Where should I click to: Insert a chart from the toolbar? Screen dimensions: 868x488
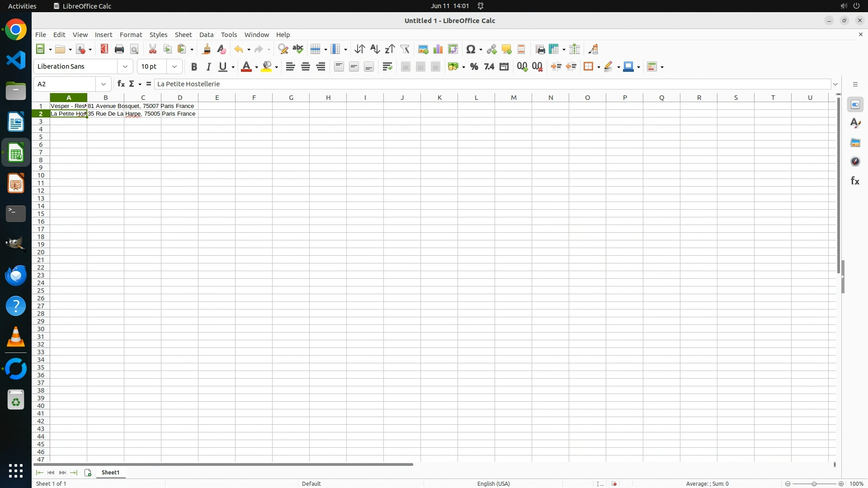point(438,49)
